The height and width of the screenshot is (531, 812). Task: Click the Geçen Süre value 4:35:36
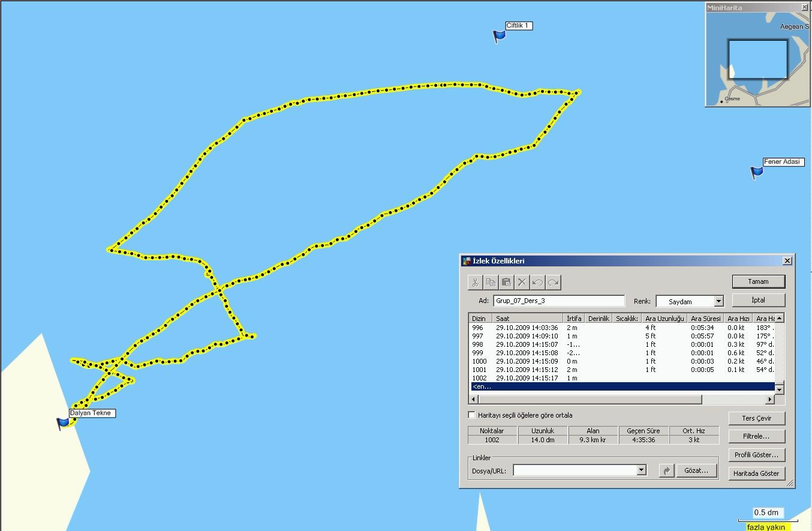pos(643,440)
